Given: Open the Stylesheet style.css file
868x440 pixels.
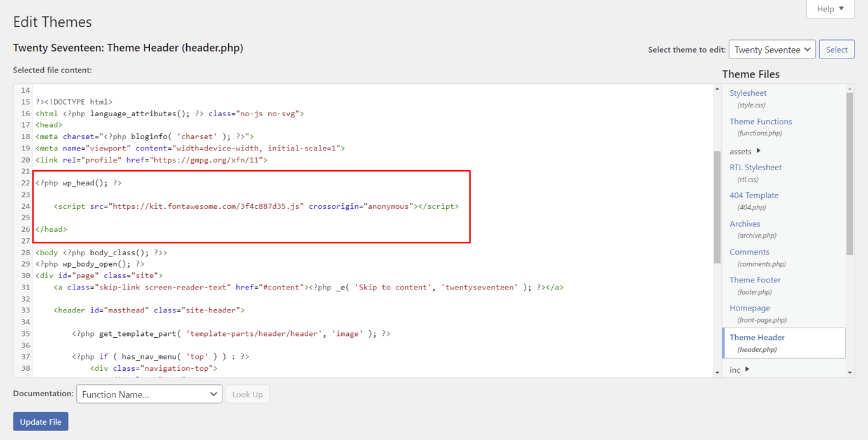Looking at the screenshot, I should [747, 93].
